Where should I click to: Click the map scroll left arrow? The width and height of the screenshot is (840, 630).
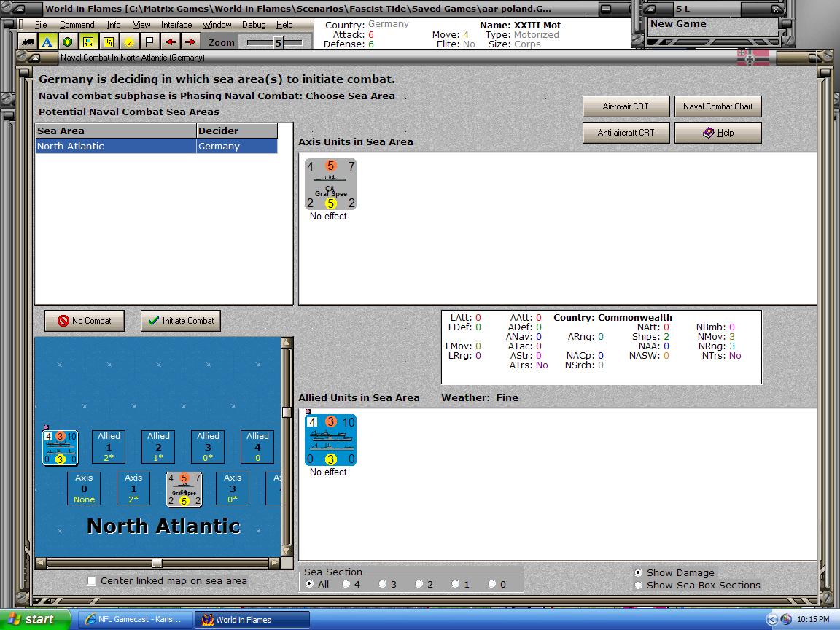tap(41, 562)
